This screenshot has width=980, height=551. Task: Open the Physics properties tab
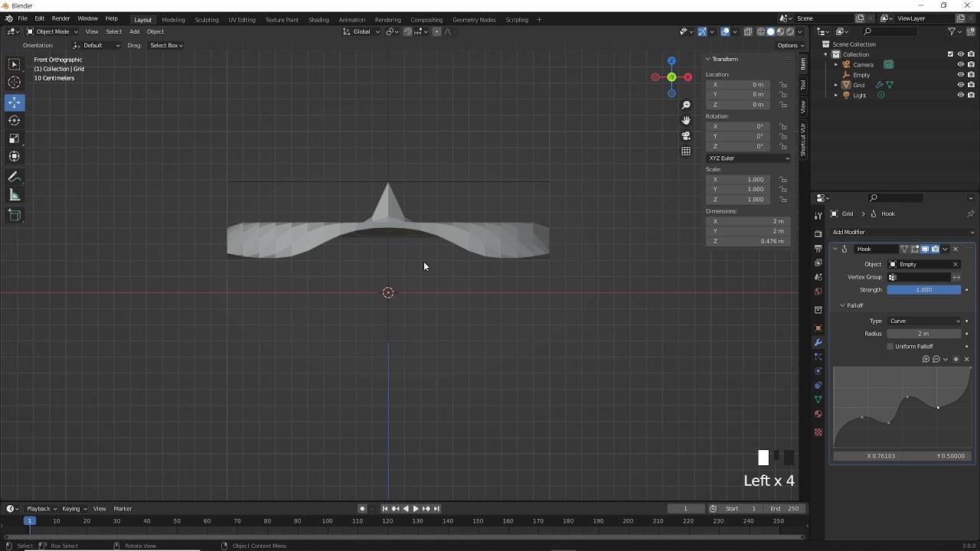pos(818,371)
